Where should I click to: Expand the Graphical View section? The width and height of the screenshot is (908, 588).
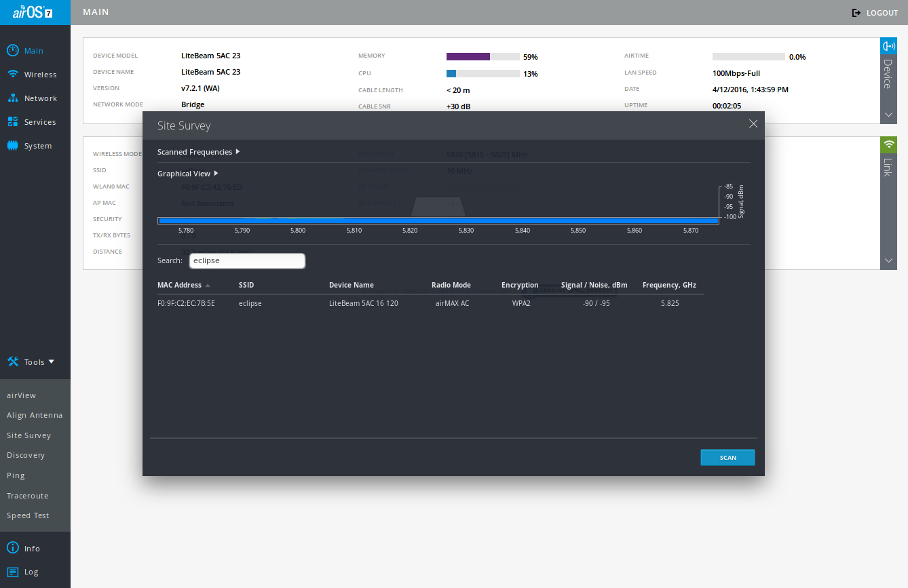(x=187, y=174)
